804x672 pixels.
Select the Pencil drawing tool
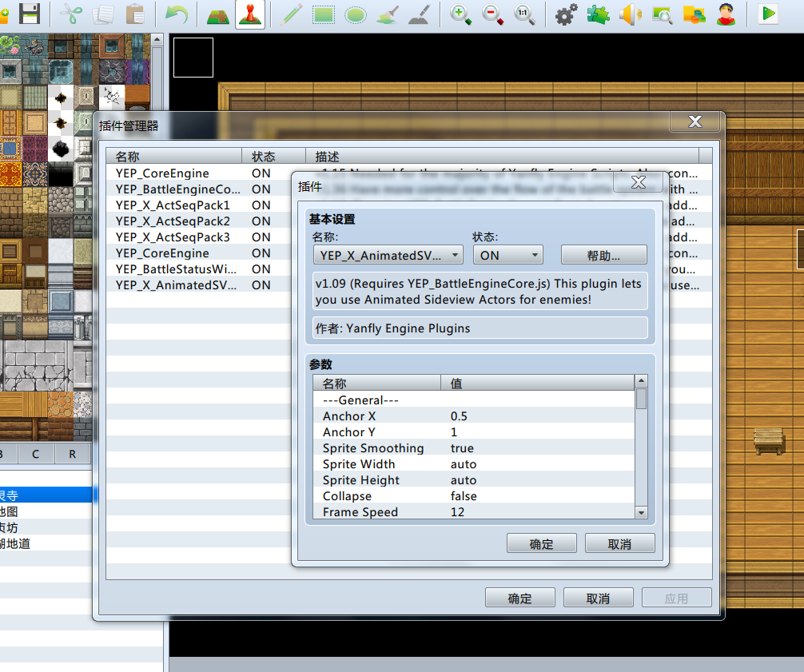tap(291, 14)
